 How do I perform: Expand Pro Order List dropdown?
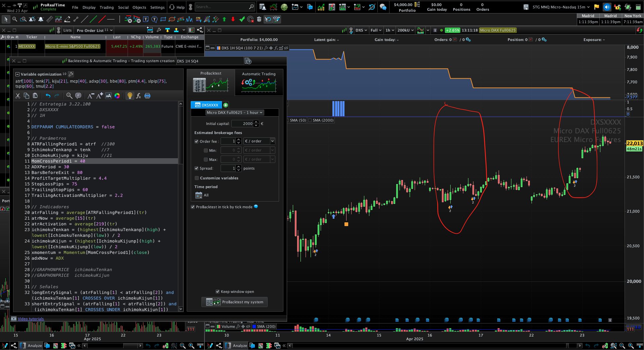tap(95, 30)
